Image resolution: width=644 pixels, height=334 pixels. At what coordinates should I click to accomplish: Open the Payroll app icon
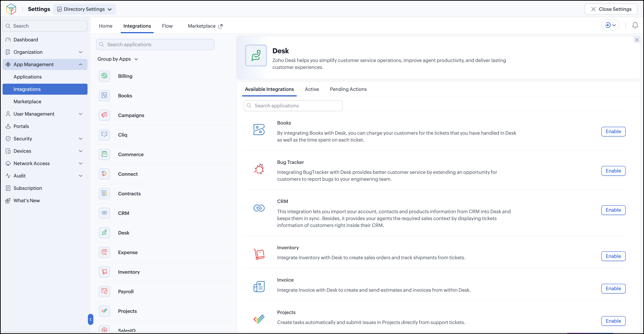pyautogui.click(x=104, y=292)
